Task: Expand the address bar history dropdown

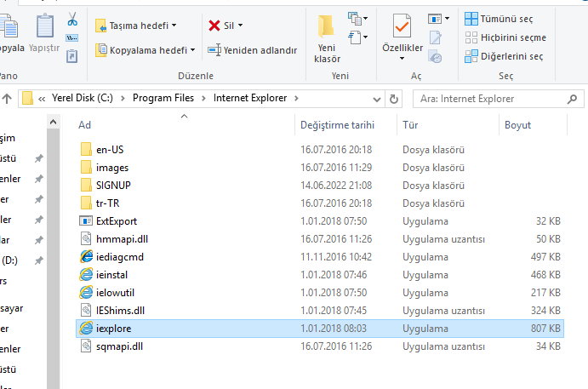Action: [x=376, y=99]
